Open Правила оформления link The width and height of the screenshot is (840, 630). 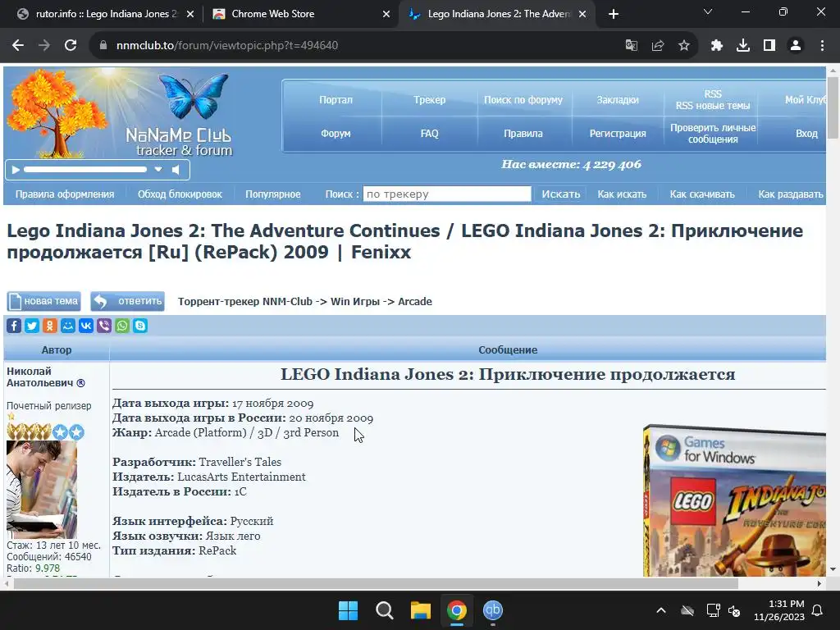tap(65, 194)
